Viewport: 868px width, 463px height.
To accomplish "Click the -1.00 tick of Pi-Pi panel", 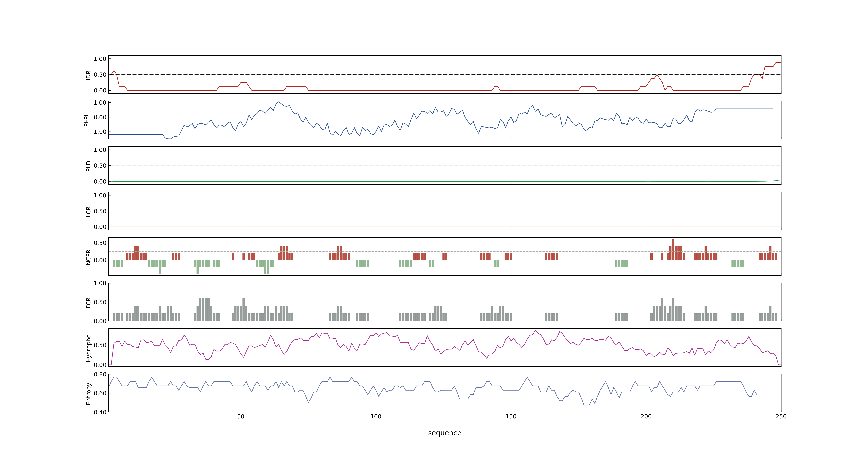I will [99, 132].
